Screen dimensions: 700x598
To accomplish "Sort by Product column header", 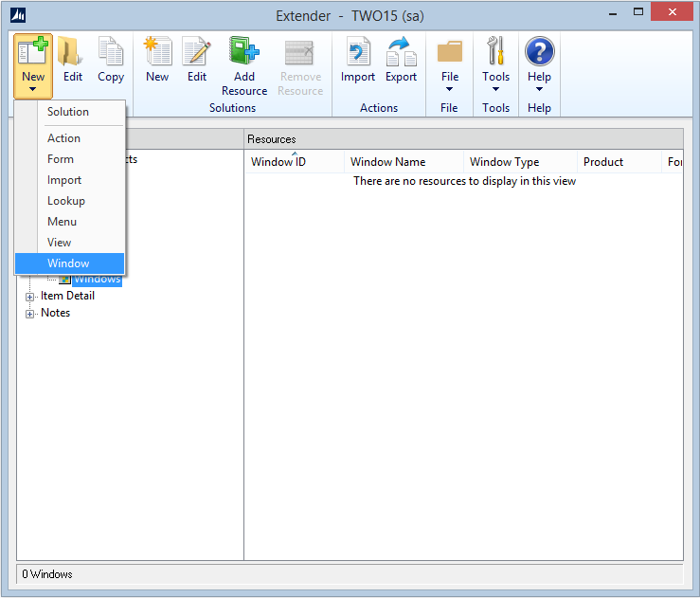I will (x=619, y=162).
